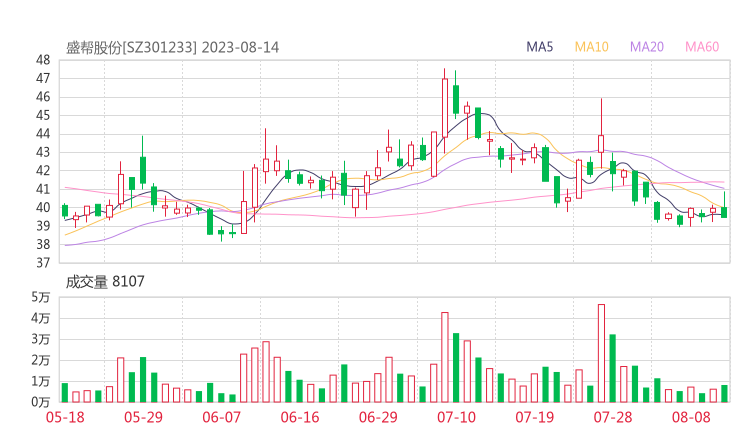Click the MA5 legend label
740x440 pixels.
pos(539,47)
